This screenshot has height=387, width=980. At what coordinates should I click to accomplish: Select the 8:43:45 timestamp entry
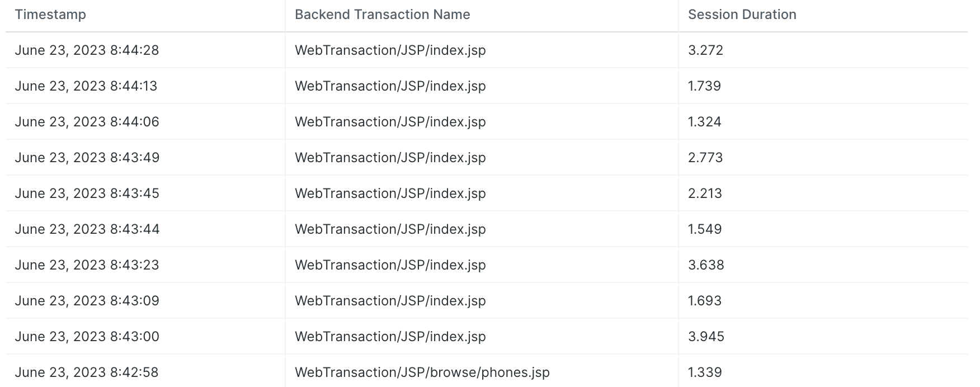[x=87, y=193]
